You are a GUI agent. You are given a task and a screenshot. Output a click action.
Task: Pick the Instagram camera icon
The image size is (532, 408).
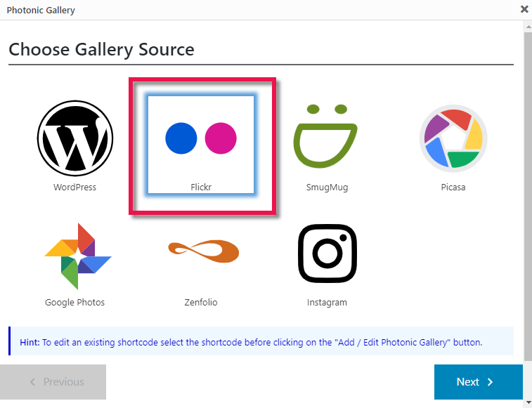click(x=327, y=254)
